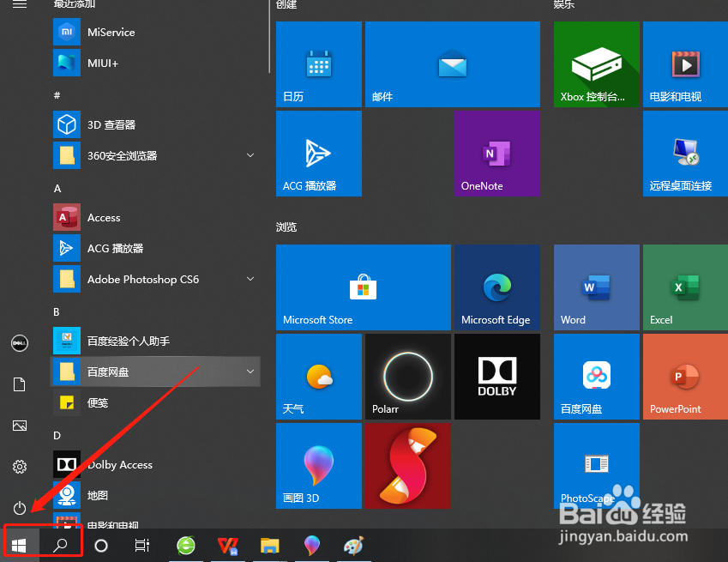The width and height of the screenshot is (728, 562).
Task: Open the 日历 calendar tile
Action: pos(319,64)
